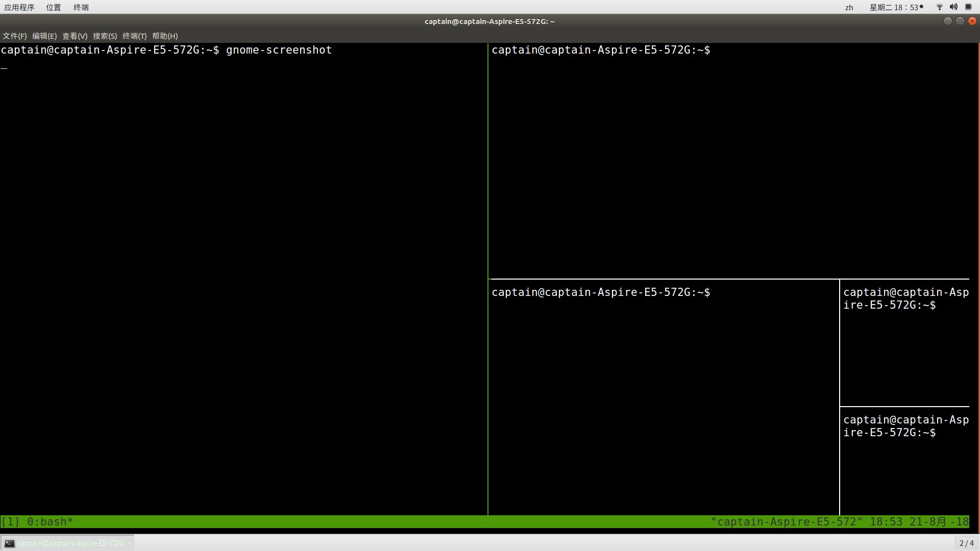Screen dimensions: 980x551
Task: Open the 查看(V) menu
Action: pyautogui.click(x=75, y=36)
